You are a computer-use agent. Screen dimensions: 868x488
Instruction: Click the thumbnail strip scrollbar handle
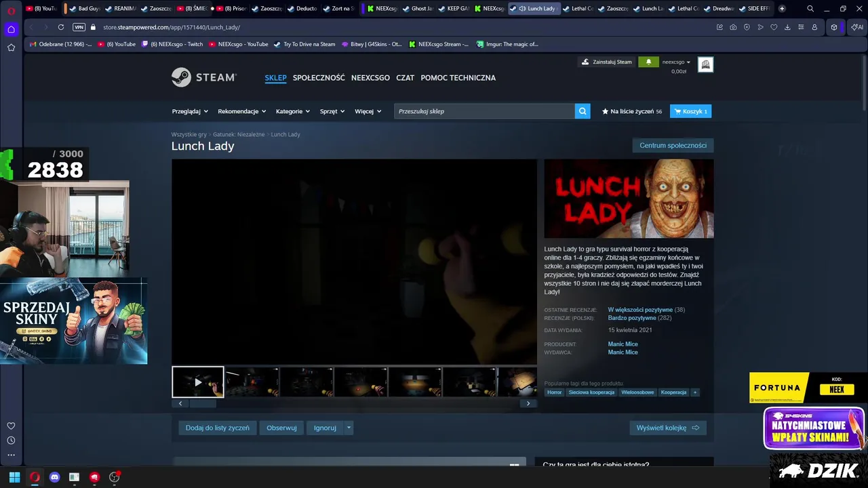coord(203,403)
